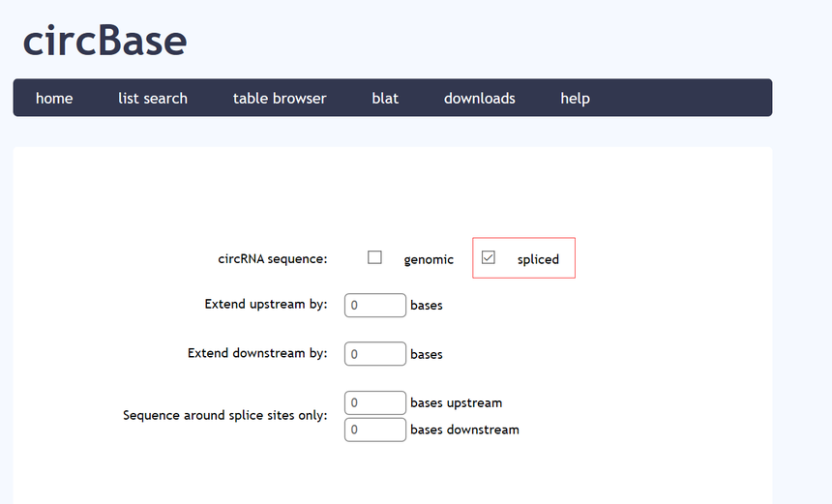Image resolution: width=832 pixels, height=504 pixels.
Task: Enable the genomic sequence checkbox
Action: [375, 257]
